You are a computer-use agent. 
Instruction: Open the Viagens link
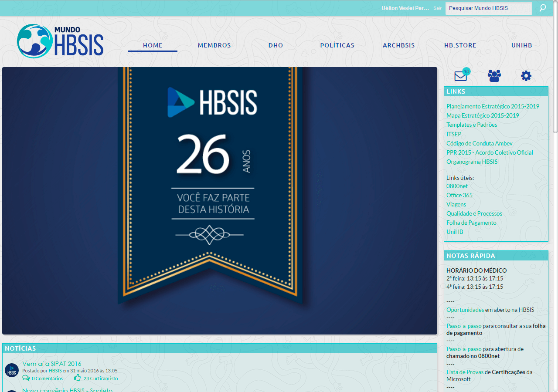pos(456,204)
